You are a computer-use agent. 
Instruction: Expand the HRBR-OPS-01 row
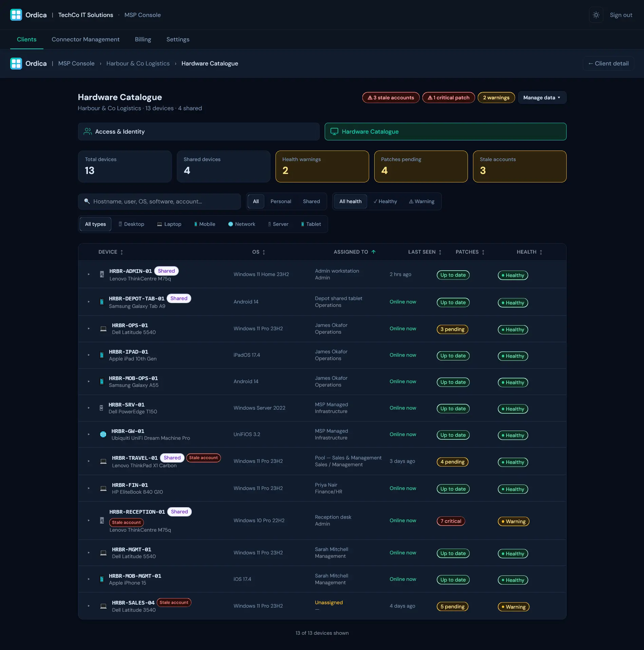click(89, 329)
